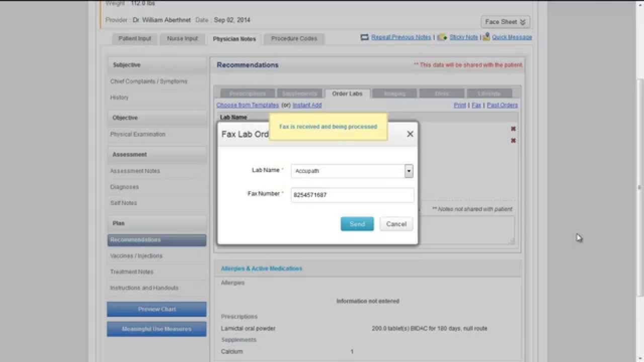
Task: Switch to Nurse Input tab
Action: click(x=182, y=39)
